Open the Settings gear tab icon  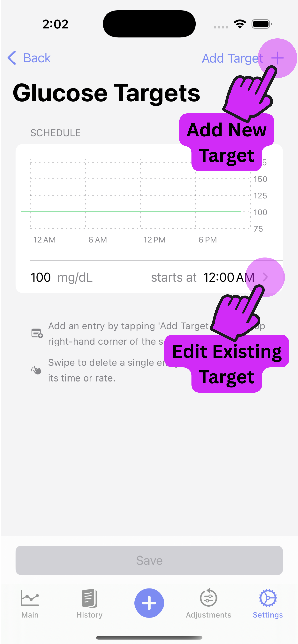coord(268,598)
